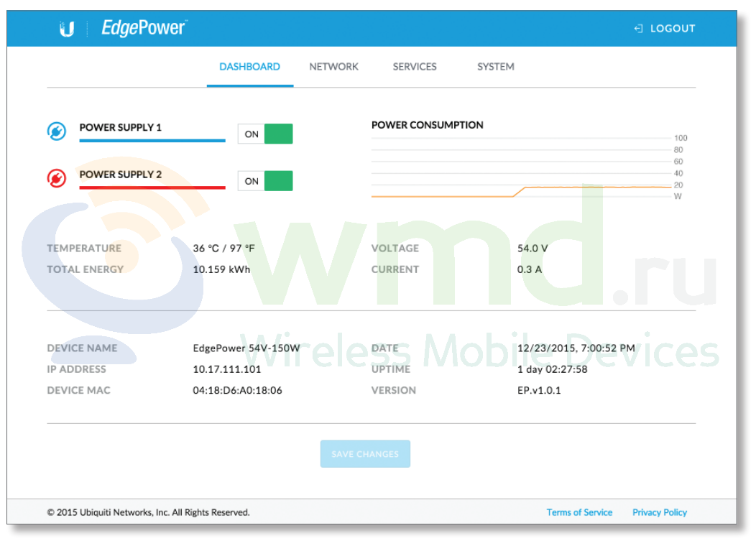Screen dimensions: 756x546
Task: Select the total energy value 10.159 kWh
Action: tap(221, 269)
